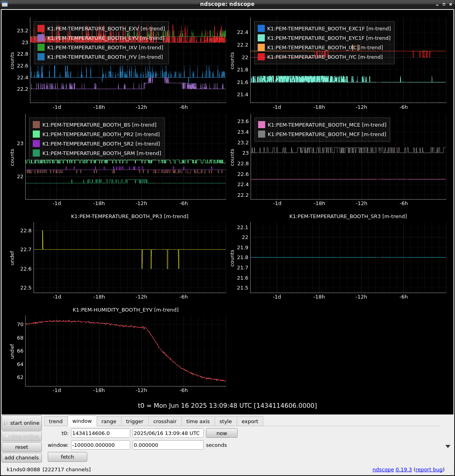Click the orange BOOTH_IXC legend swatch
455x476 pixels.
(261, 47)
